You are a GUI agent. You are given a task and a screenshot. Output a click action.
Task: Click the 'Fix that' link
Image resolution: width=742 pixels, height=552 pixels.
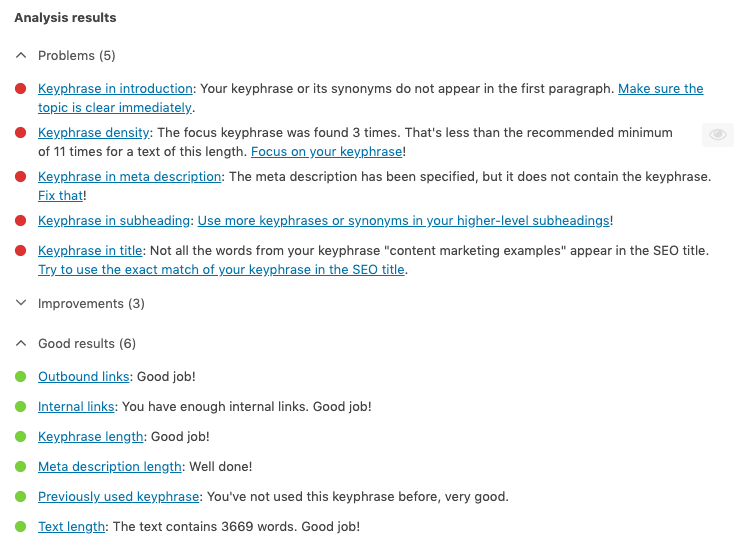(60, 196)
